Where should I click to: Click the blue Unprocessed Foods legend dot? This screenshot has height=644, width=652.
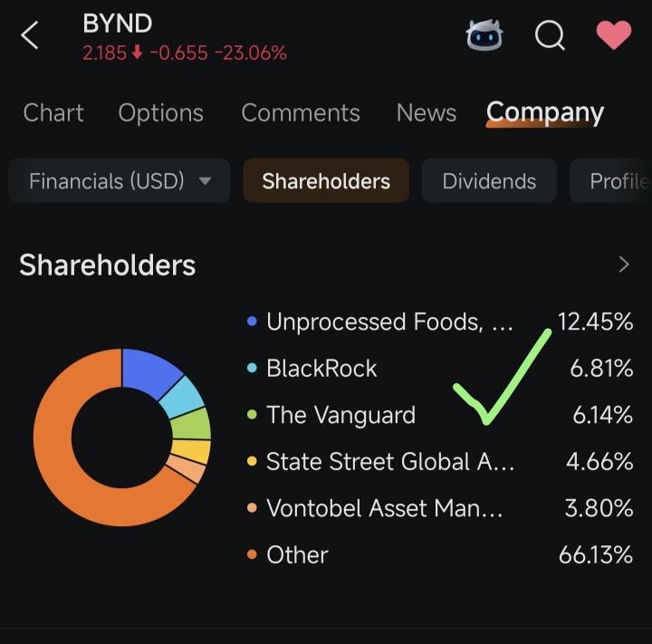[x=252, y=322]
